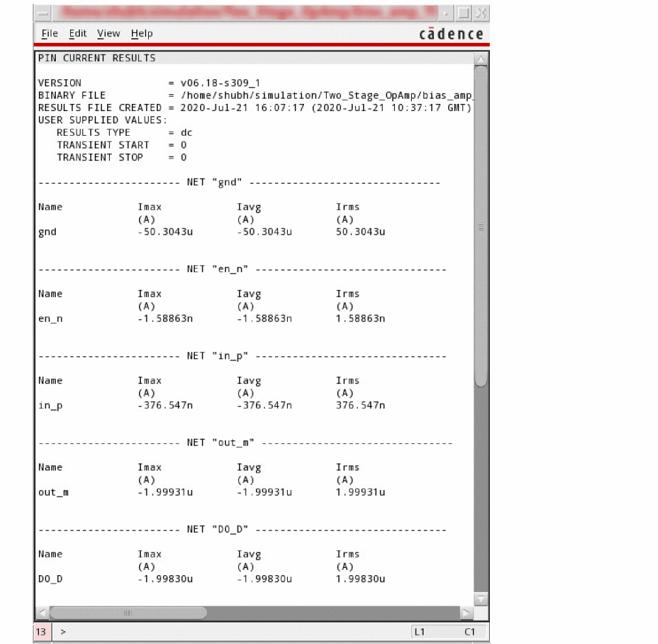
Task: Click the PIN CURRENT RESULTS heading
Action: pyautogui.click(x=97, y=58)
